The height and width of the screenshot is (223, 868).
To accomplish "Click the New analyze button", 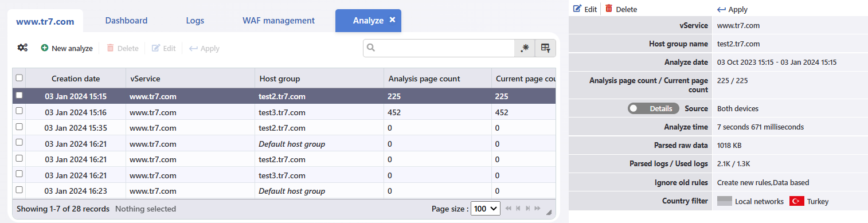I will pos(67,48).
